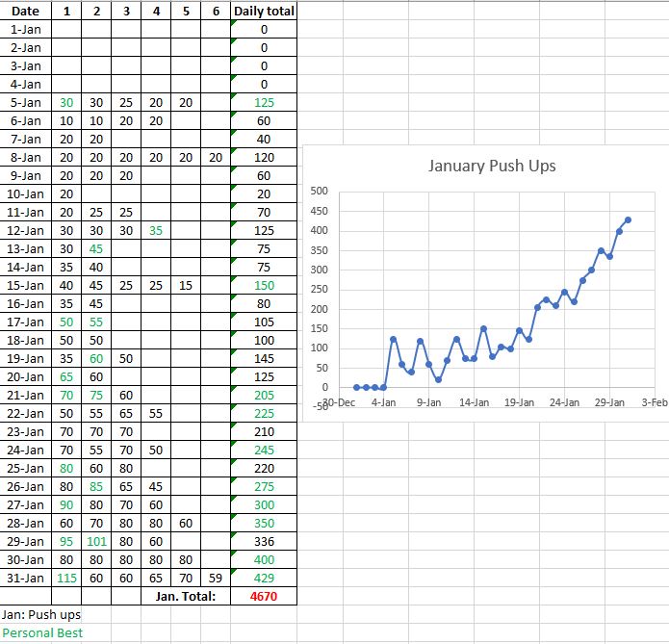Select the "Date" header cell
The height and width of the screenshot is (644, 669).
tap(25, 12)
